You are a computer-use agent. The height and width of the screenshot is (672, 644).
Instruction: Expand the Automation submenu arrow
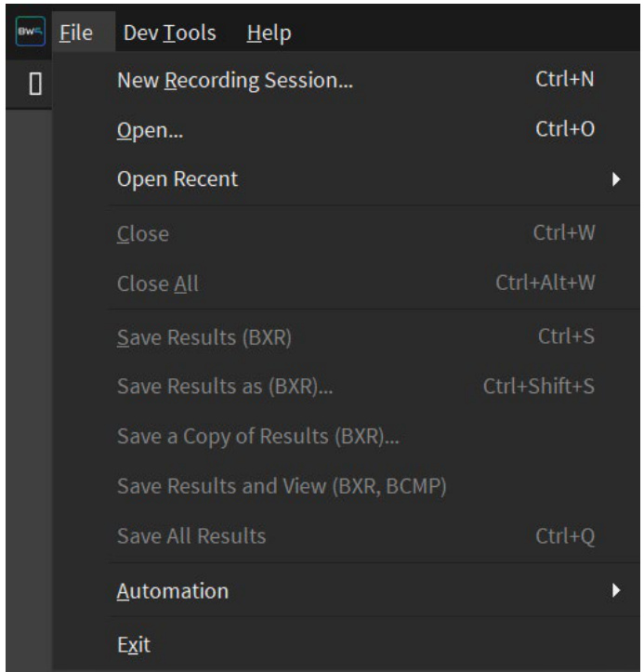click(616, 590)
